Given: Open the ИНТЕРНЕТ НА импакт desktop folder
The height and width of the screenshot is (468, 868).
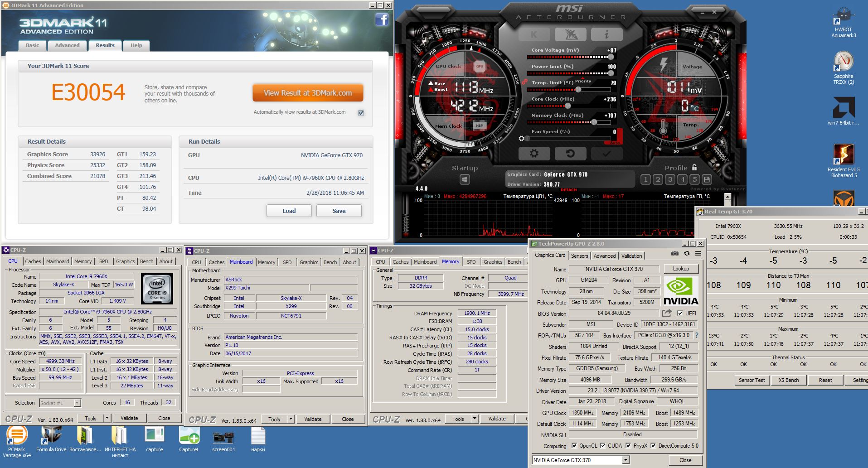Looking at the screenshot, I should (x=120, y=442).
